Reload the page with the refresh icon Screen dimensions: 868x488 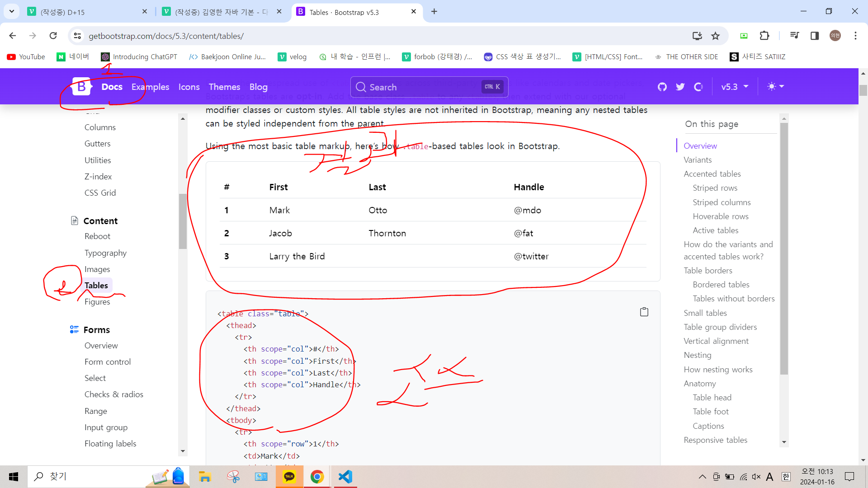click(x=53, y=36)
